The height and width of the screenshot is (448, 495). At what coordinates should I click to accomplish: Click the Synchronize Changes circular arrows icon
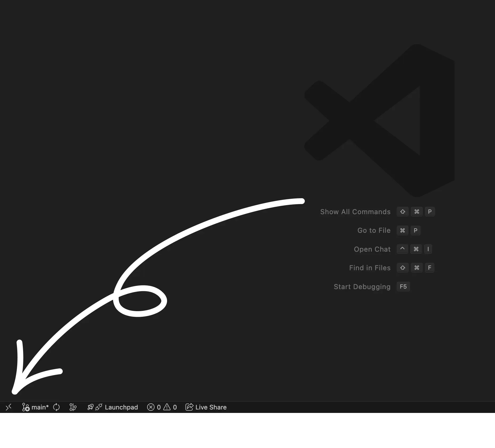tap(56, 407)
